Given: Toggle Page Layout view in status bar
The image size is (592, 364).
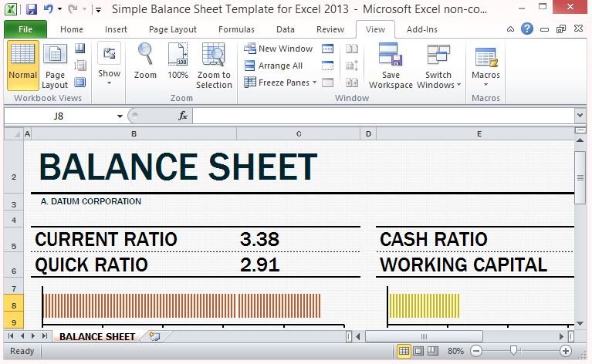Looking at the screenshot, I should pyautogui.click(x=418, y=351).
